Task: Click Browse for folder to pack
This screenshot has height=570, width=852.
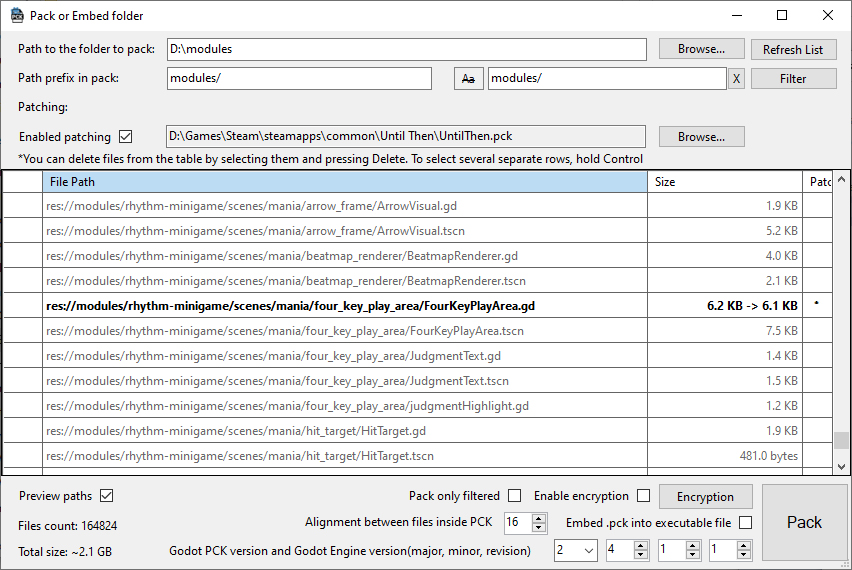Action: (x=701, y=49)
